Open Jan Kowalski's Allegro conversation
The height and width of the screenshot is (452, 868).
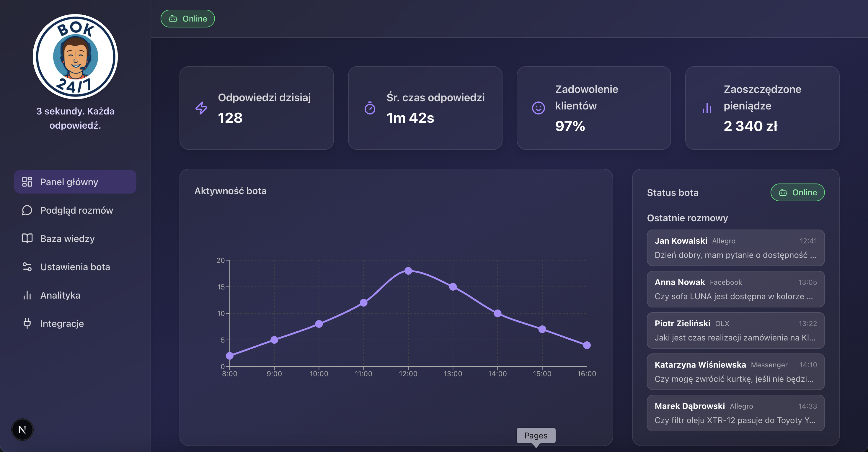coord(735,248)
